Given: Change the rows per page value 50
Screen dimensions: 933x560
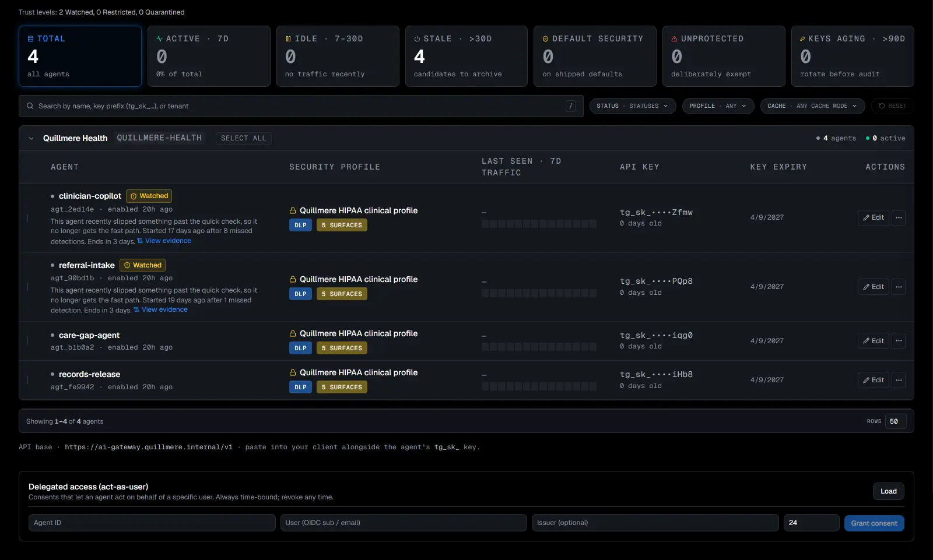Looking at the screenshot, I should (896, 421).
